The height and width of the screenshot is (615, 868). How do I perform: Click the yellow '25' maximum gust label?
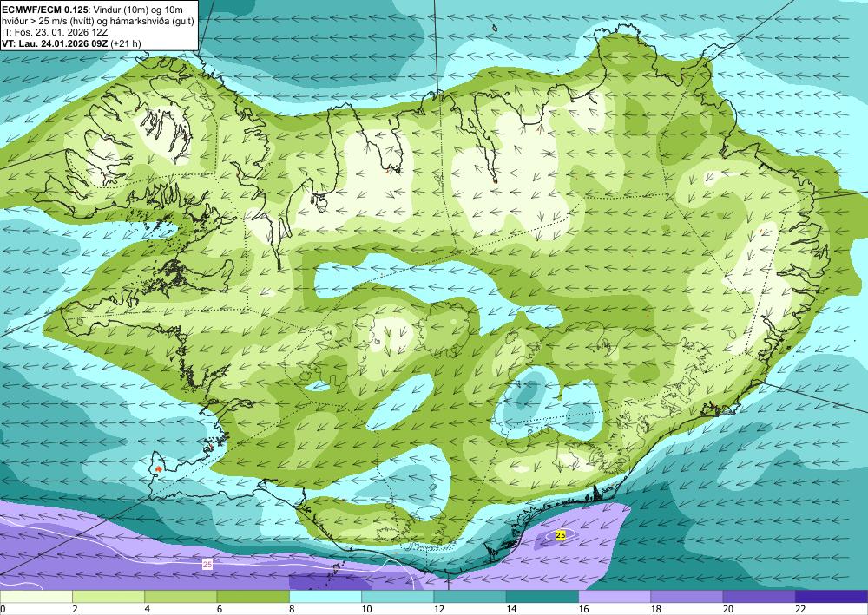point(560,535)
